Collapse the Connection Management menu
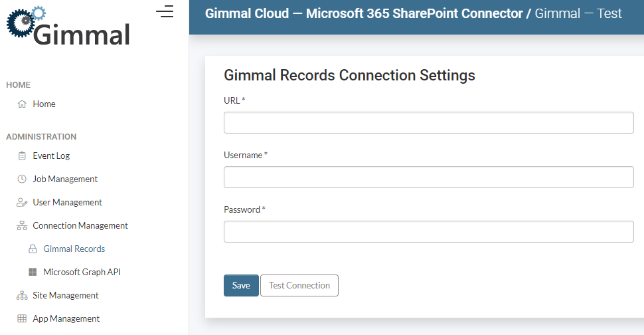This screenshot has height=335, width=644. pyautogui.click(x=80, y=226)
